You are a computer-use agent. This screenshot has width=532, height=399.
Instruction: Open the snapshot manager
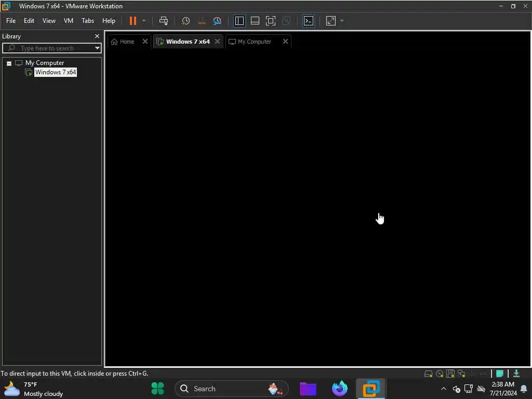click(217, 21)
